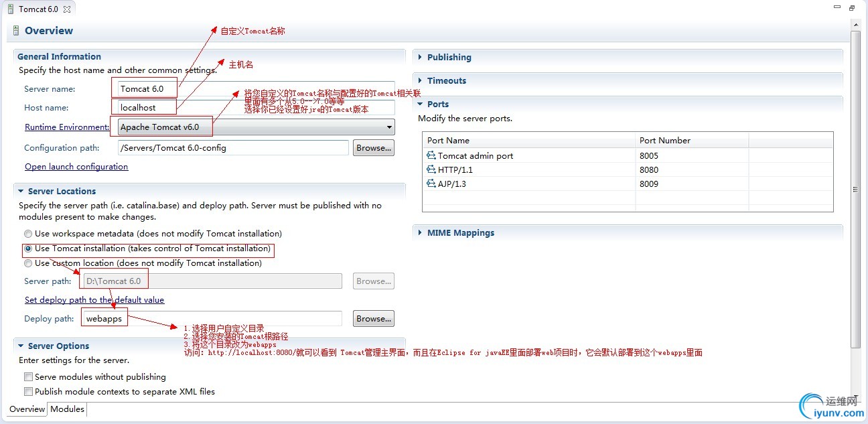Switch to the Overview bottom tab
Image resolution: width=868 pixels, height=424 pixels.
27,409
